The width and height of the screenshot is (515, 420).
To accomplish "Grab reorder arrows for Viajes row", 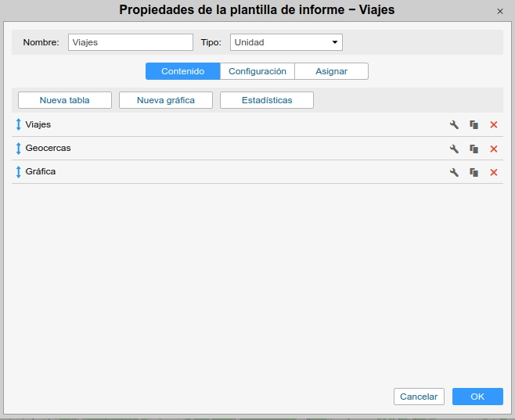I will (x=19, y=124).
